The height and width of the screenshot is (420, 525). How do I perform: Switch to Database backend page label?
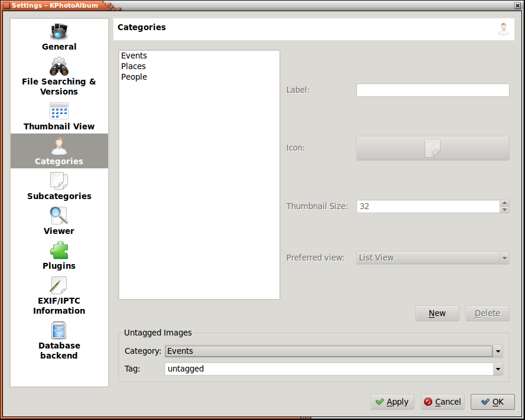[x=59, y=350]
